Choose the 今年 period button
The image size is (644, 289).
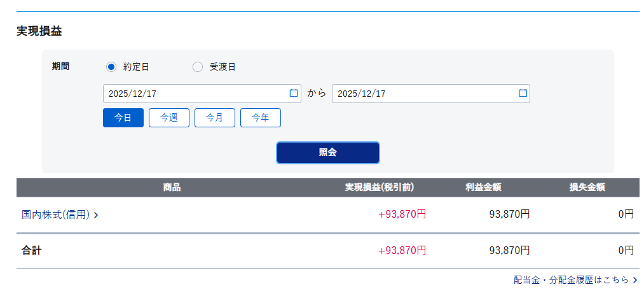click(261, 118)
